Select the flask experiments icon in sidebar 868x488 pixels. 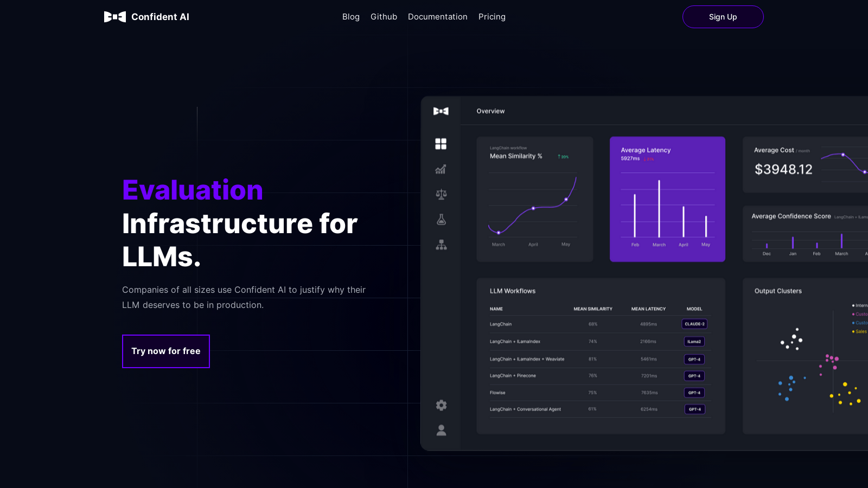(x=441, y=219)
